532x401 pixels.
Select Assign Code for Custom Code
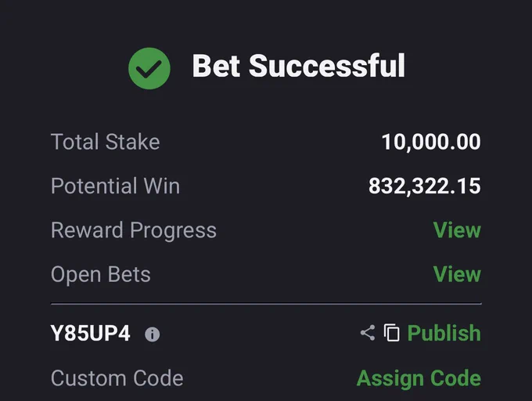click(x=419, y=378)
